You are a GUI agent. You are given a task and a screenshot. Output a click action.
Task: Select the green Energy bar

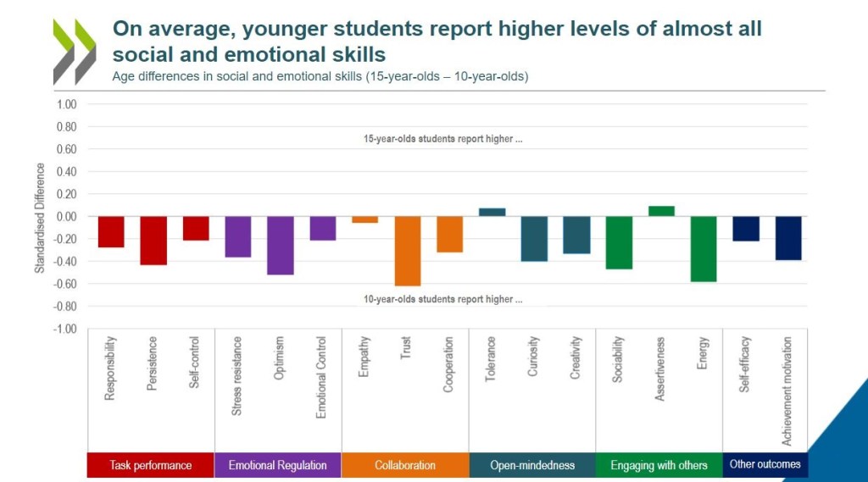point(704,248)
